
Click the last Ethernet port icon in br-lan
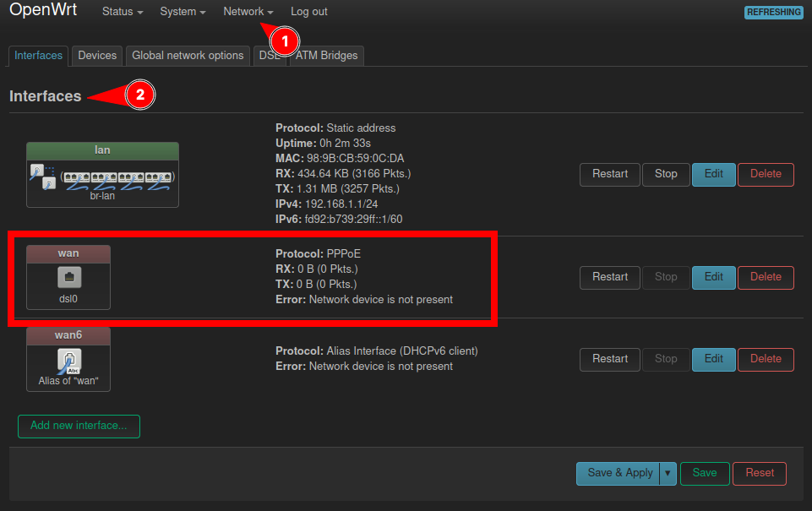158,177
